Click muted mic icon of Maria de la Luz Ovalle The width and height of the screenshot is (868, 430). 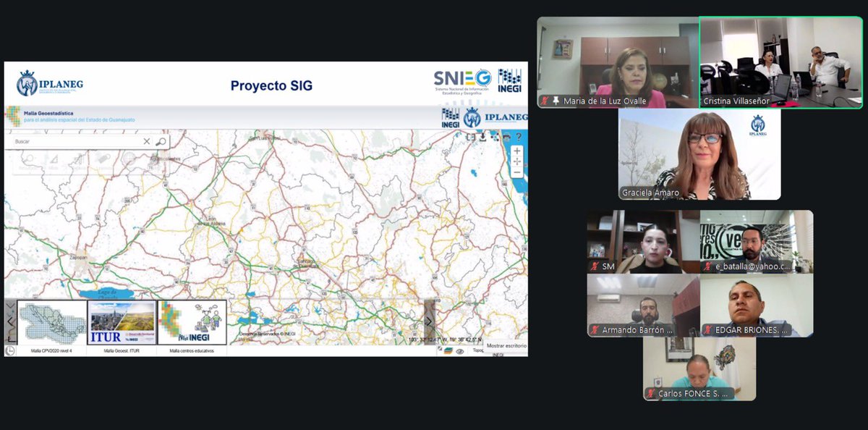tap(545, 101)
